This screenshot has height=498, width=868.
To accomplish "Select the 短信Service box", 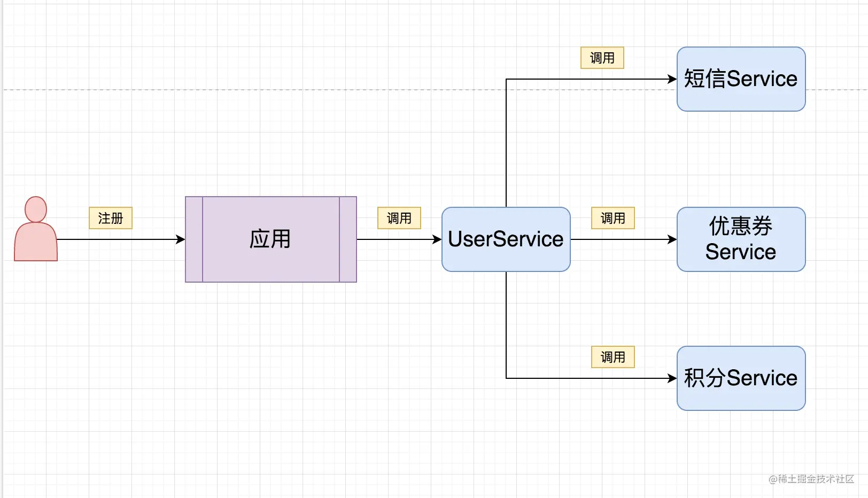I will click(741, 79).
